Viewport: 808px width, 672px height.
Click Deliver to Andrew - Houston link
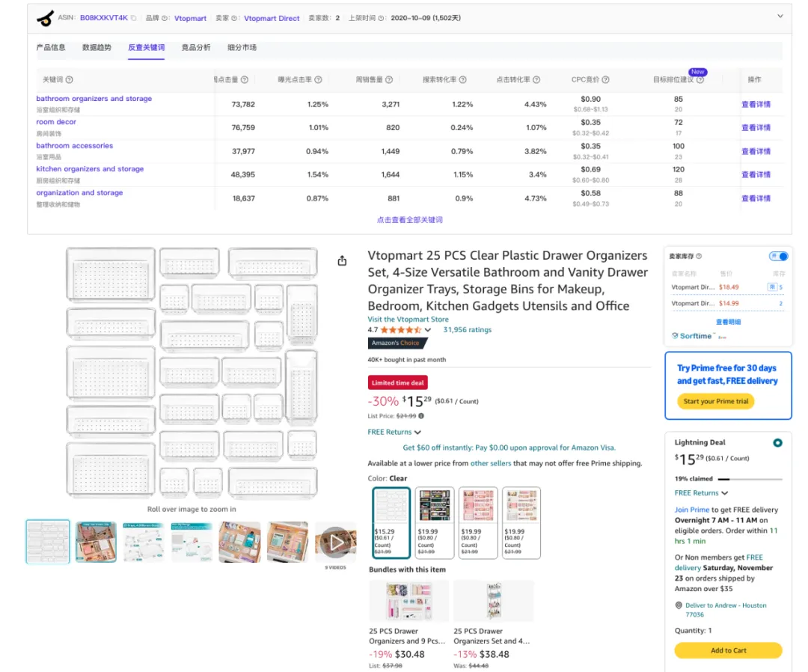[x=726, y=610]
